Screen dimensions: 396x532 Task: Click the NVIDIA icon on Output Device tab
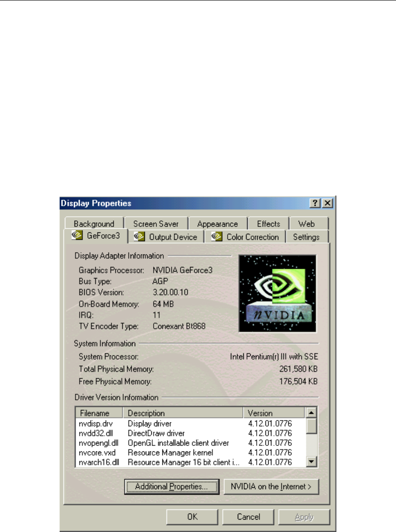coord(139,237)
